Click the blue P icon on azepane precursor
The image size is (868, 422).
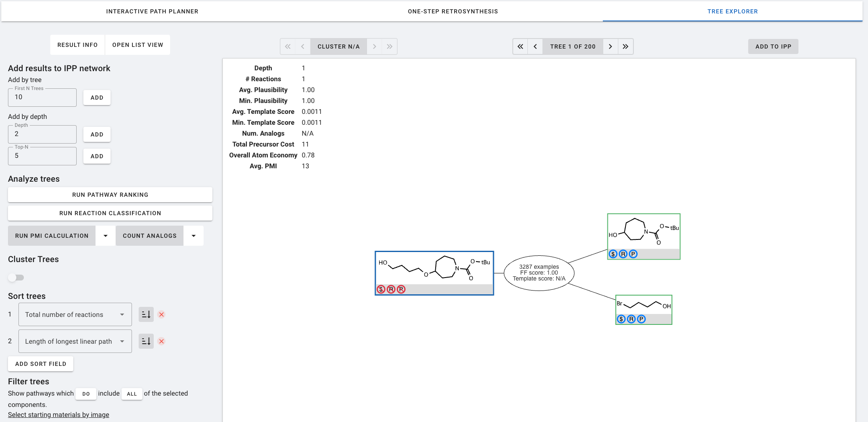click(633, 254)
